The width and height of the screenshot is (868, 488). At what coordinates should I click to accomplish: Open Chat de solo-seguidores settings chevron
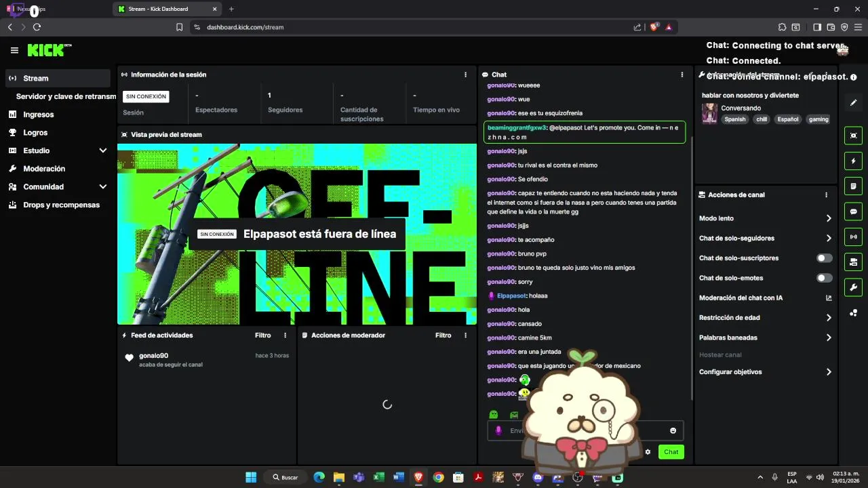[829, 239]
